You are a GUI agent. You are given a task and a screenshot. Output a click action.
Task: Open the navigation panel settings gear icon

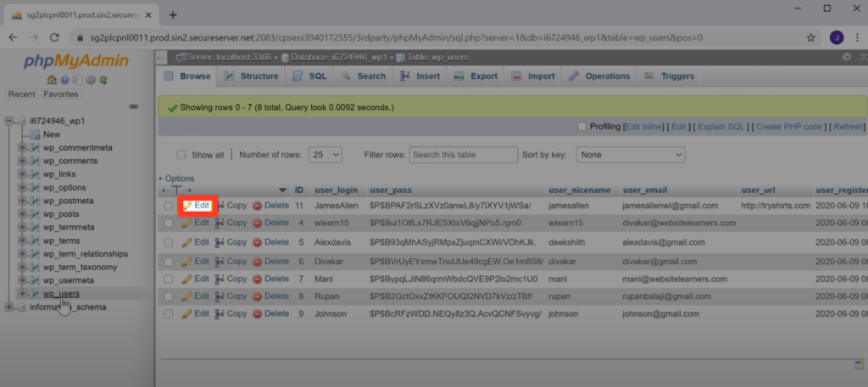[91, 80]
